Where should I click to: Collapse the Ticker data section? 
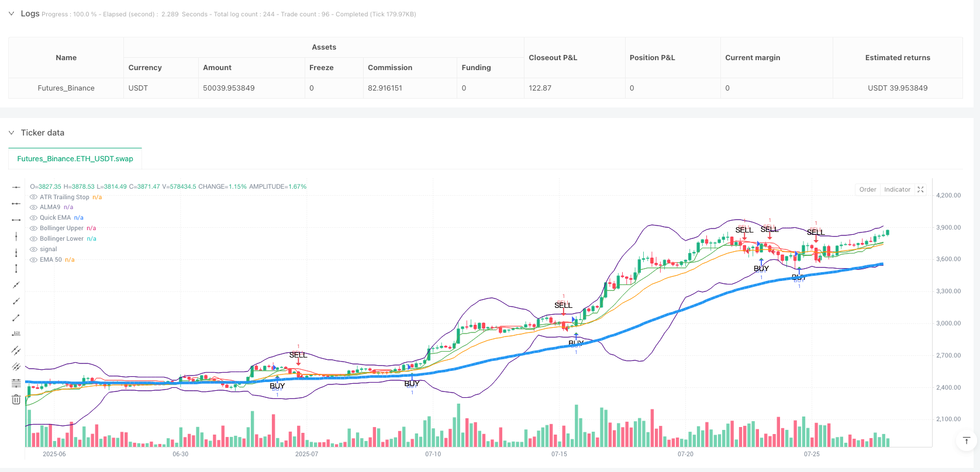(11, 133)
